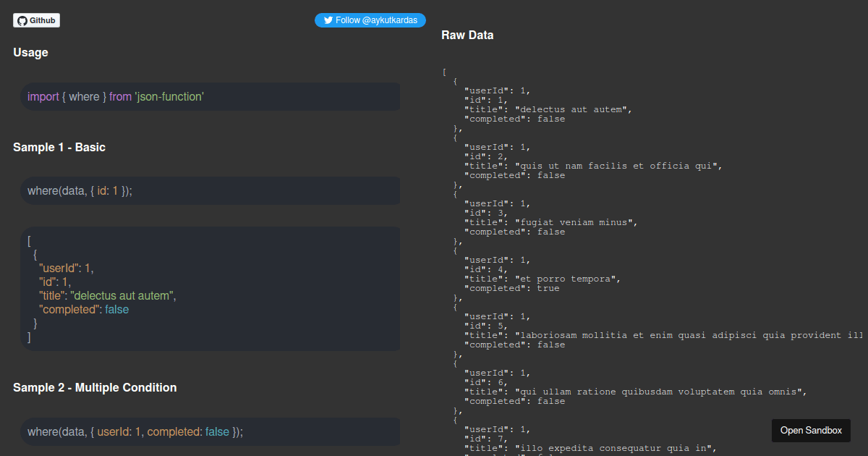Open Sandbox for the demo
This screenshot has height=456, width=868.
coord(811,430)
